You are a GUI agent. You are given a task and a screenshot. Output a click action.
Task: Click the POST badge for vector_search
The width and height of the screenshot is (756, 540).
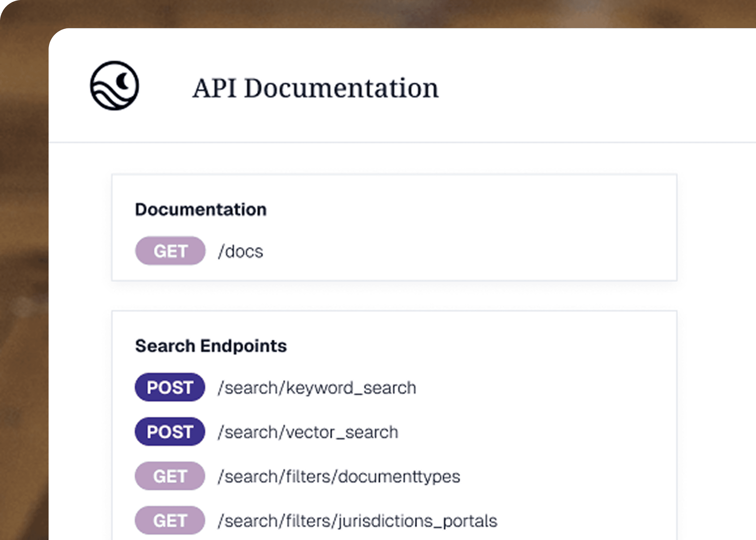pos(170,432)
